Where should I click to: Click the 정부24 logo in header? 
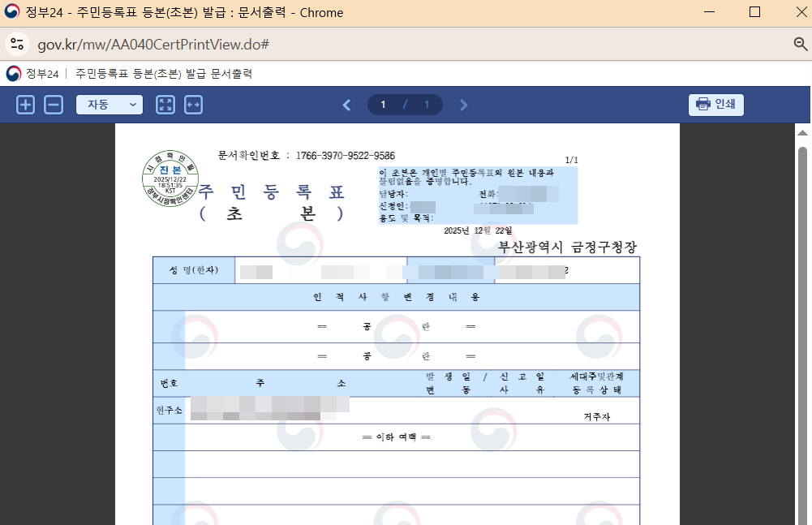[x=32, y=74]
